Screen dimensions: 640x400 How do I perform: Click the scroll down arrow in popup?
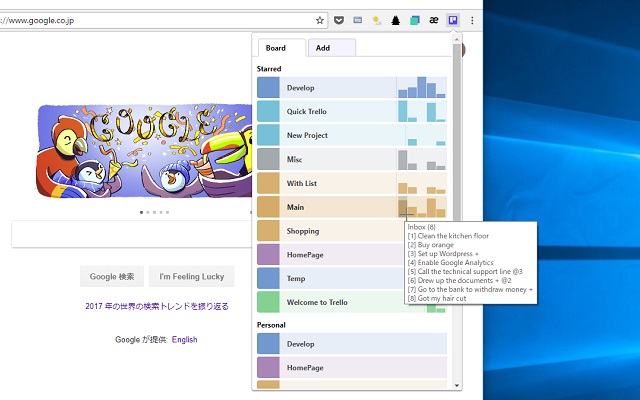457,384
